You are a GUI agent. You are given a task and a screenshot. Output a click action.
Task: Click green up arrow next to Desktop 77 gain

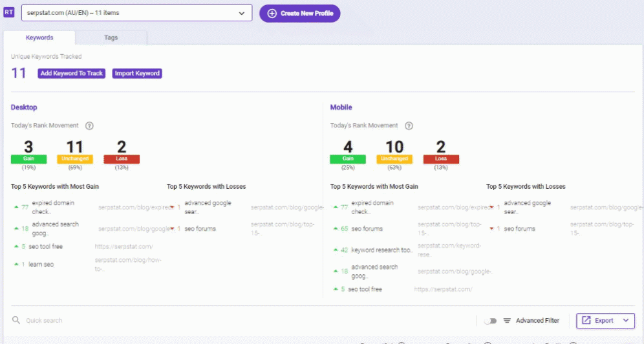click(x=16, y=208)
